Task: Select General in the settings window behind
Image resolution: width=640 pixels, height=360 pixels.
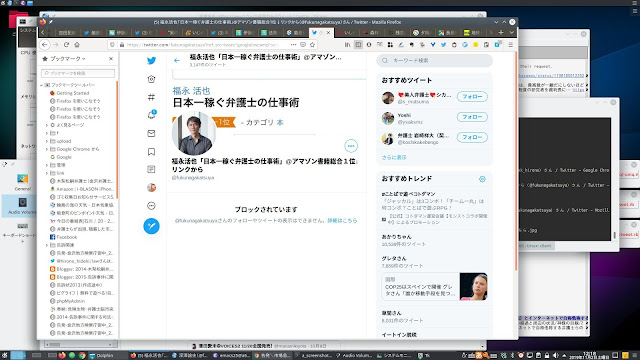Action: click(x=22, y=182)
